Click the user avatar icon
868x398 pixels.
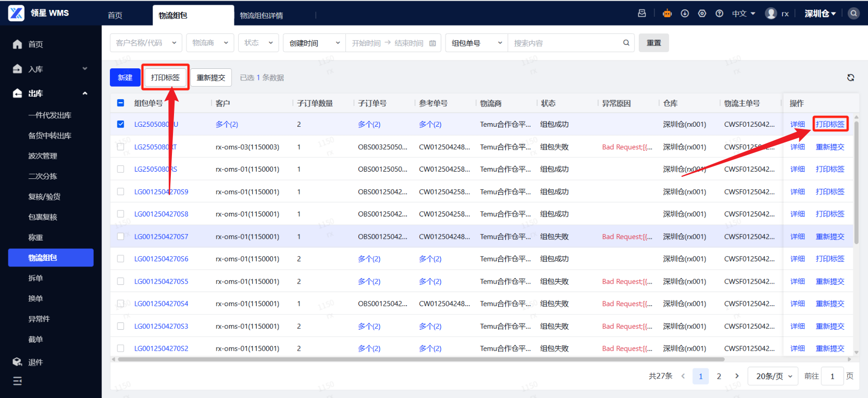(771, 14)
